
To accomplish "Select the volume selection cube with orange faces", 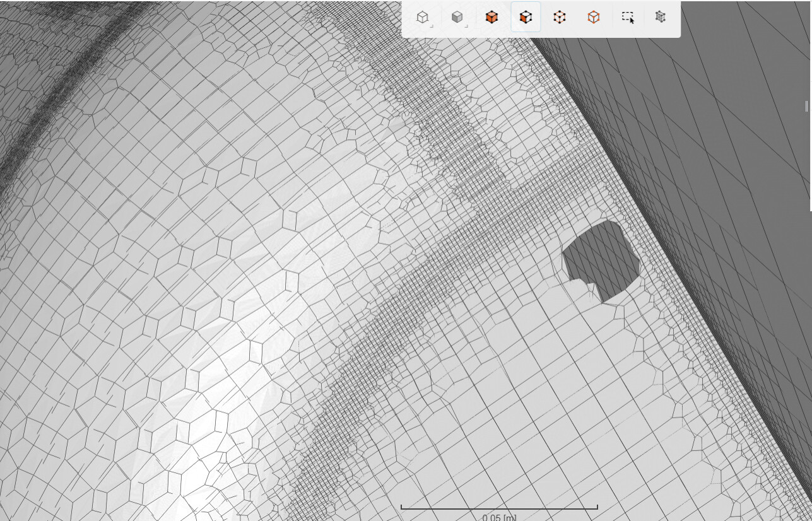I will (492, 18).
